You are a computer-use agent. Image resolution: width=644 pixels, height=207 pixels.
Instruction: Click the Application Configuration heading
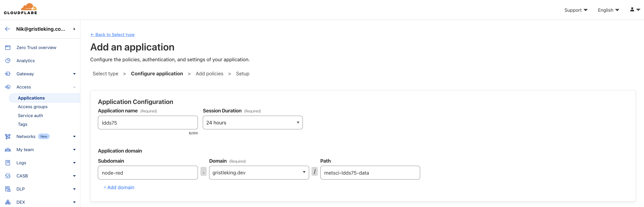[x=136, y=102]
